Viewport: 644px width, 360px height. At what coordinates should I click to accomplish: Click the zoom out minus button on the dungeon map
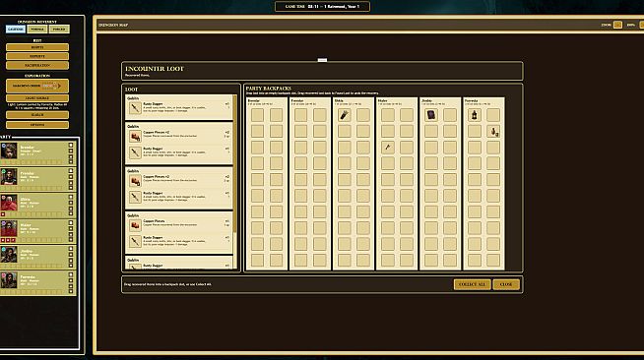pos(617,25)
